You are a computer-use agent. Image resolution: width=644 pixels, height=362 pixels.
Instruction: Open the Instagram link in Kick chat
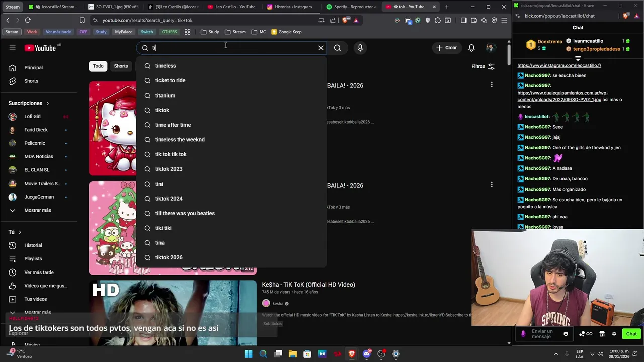[x=559, y=65]
